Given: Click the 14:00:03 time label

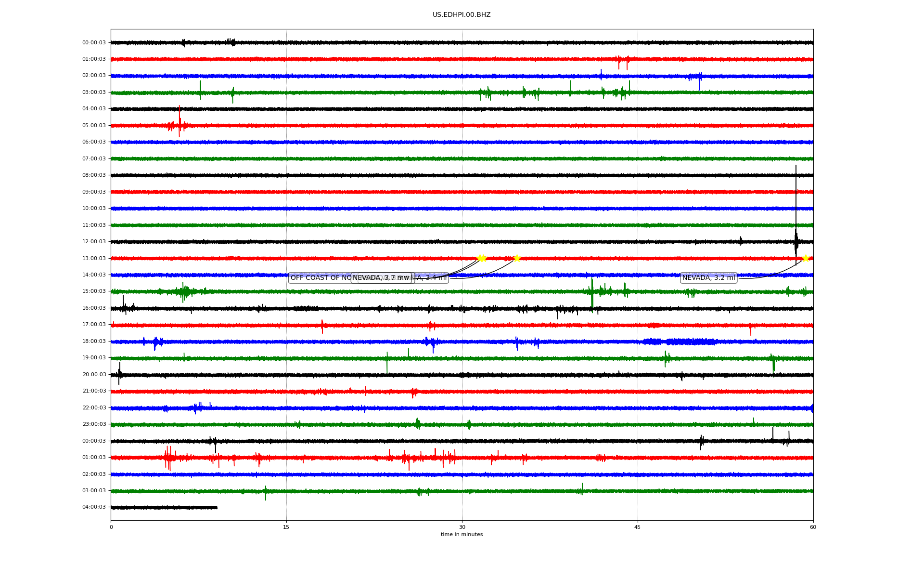Looking at the screenshot, I should pos(94,275).
